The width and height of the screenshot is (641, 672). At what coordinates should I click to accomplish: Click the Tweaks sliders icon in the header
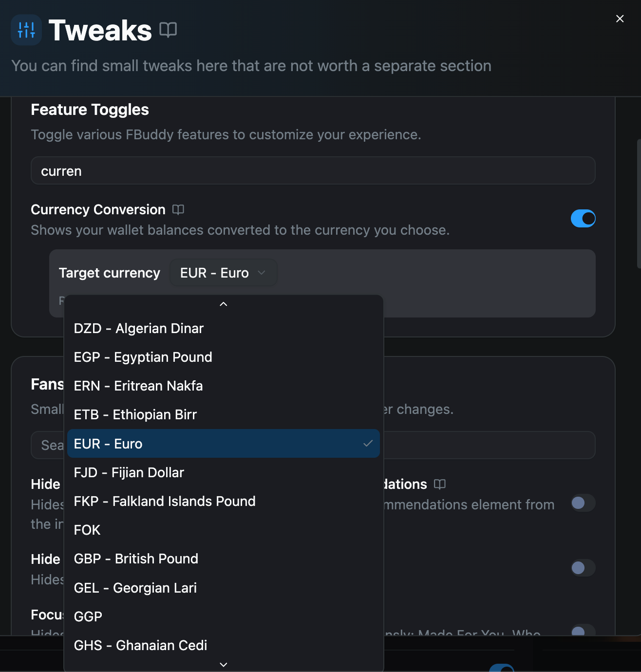(x=26, y=30)
